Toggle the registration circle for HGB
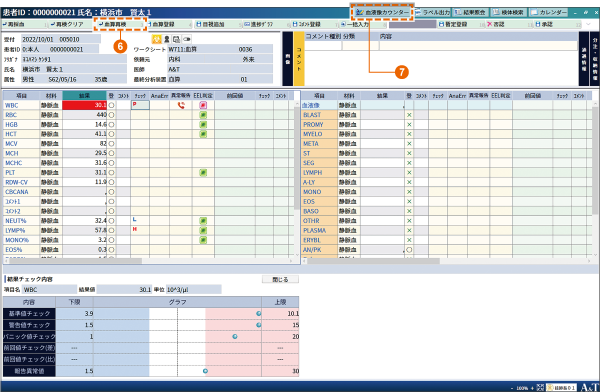The height and width of the screenshot is (392, 600). click(111, 124)
